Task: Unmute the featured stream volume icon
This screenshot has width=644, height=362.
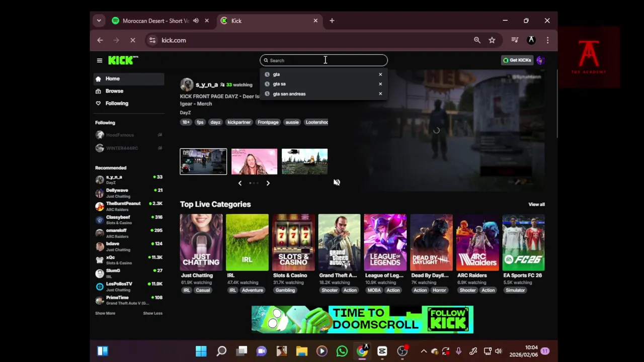Action: coord(337,183)
